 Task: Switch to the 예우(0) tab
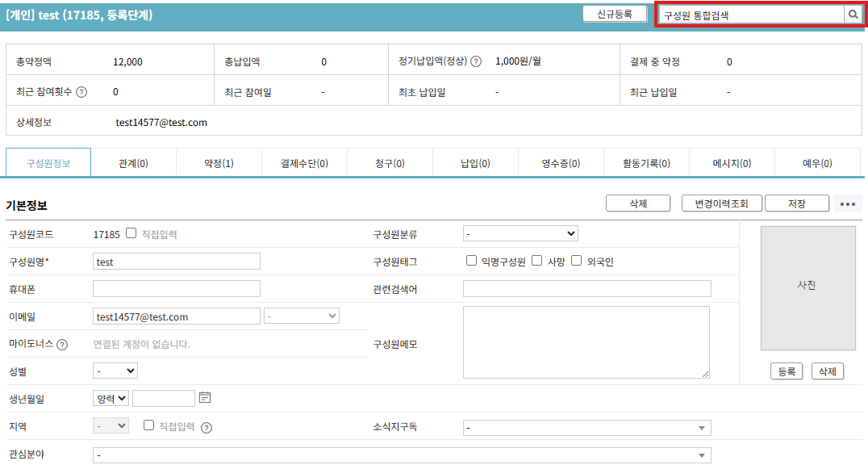tap(818, 163)
